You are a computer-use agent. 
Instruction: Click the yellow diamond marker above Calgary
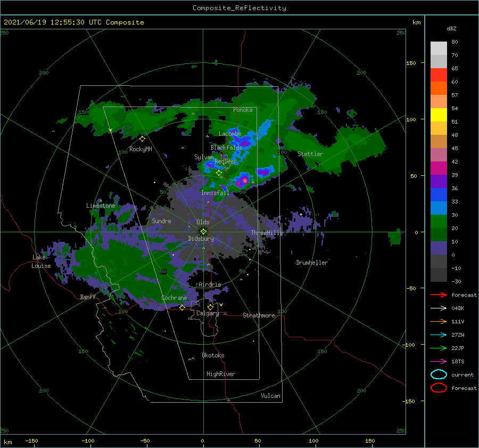pos(210,307)
